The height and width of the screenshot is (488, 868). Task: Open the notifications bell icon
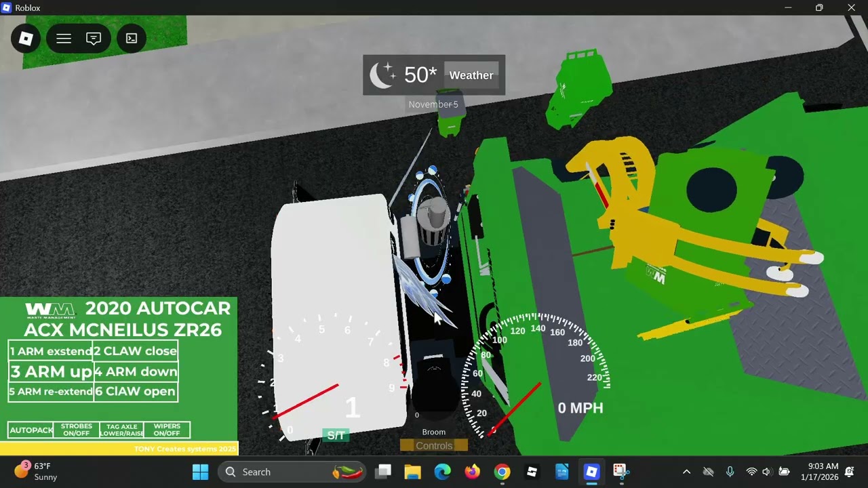[x=850, y=472]
